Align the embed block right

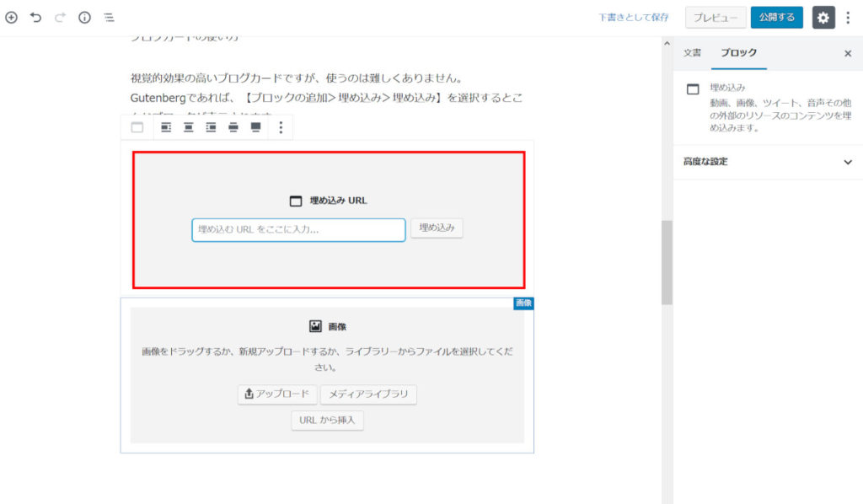tap(211, 127)
